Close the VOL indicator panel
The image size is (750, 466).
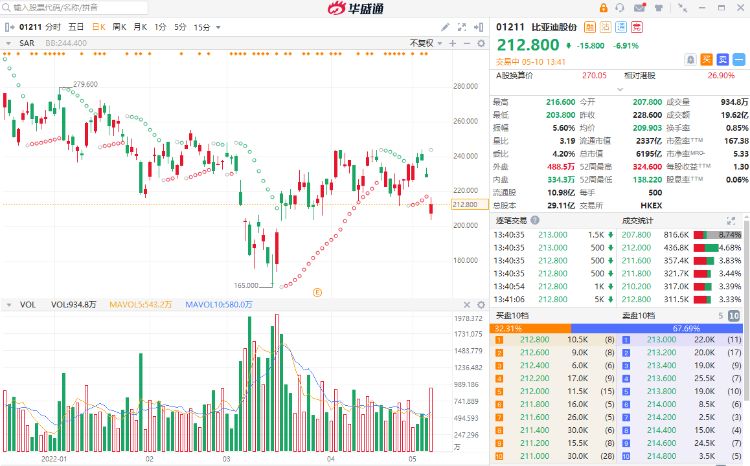point(467,305)
